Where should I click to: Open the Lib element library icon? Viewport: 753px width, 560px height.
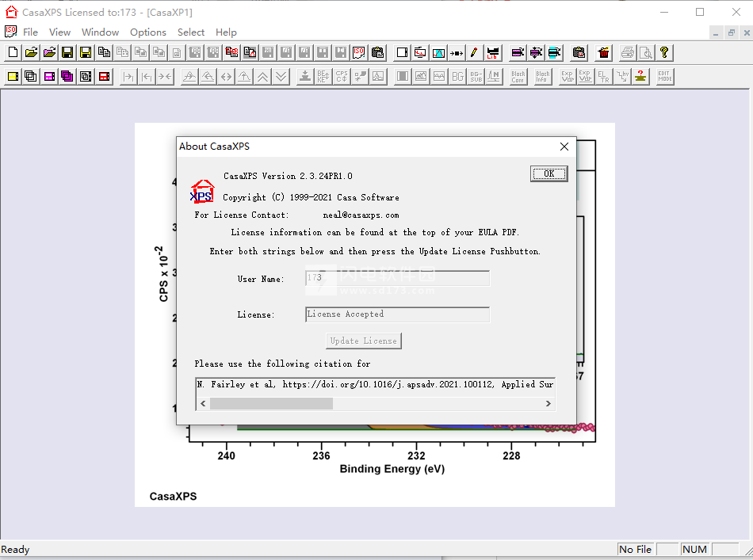(493, 52)
